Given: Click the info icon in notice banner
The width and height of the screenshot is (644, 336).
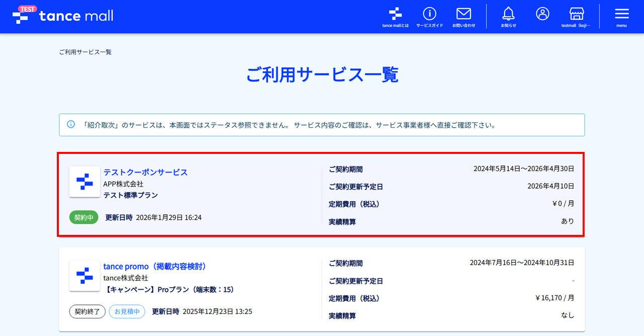Looking at the screenshot, I should tap(71, 124).
